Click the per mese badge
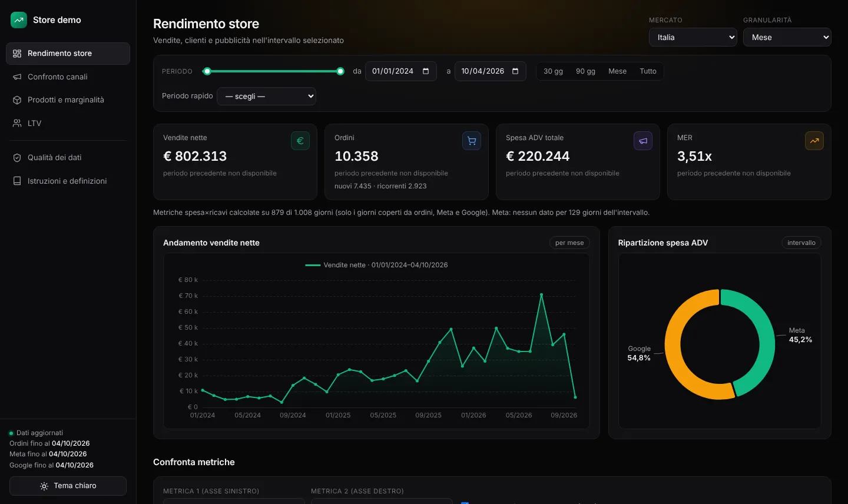Screen dimensions: 848x504 pos(569,243)
